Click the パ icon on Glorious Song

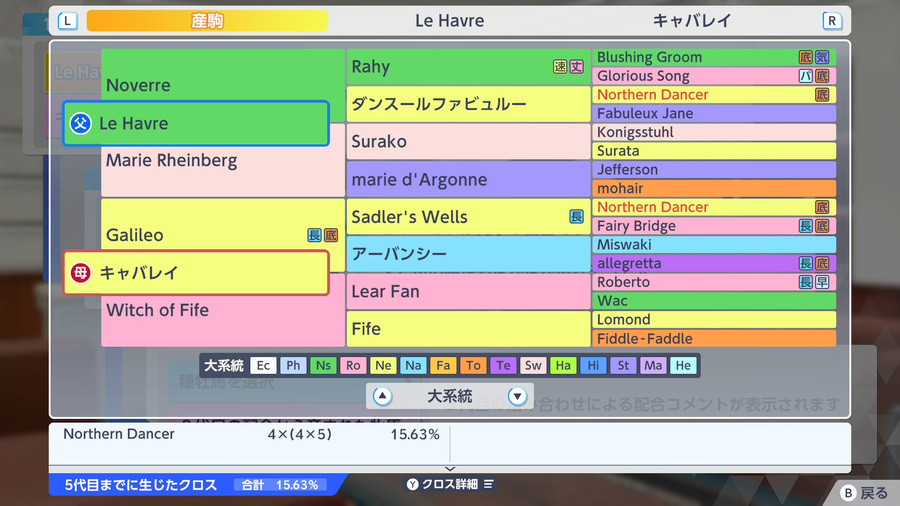pos(806,76)
